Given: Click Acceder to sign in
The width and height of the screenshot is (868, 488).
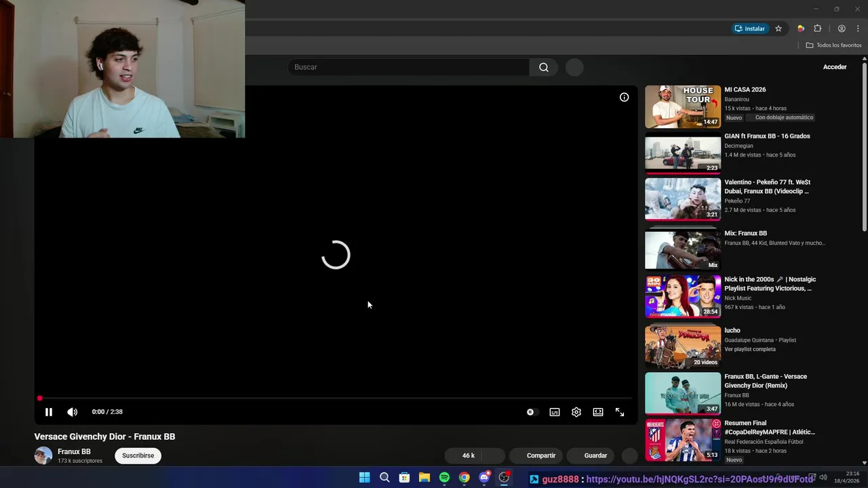Looking at the screenshot, I should point(835,67).
